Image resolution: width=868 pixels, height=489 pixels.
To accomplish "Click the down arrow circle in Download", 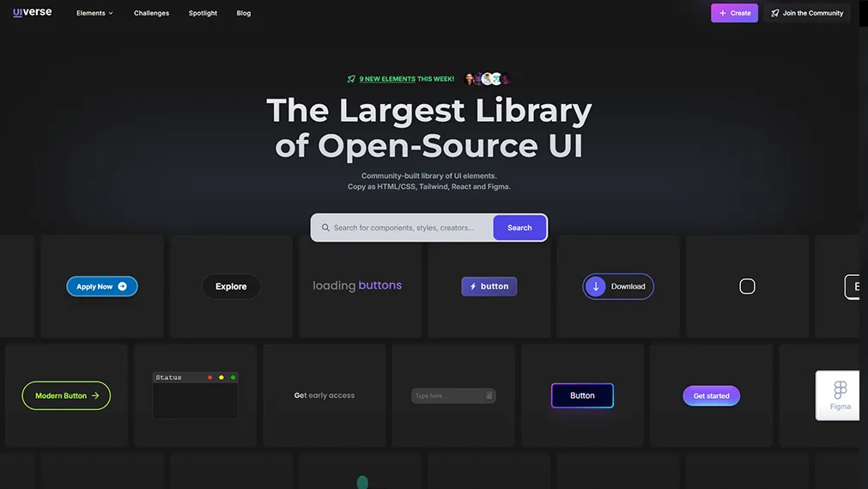I will pos(596,286).
